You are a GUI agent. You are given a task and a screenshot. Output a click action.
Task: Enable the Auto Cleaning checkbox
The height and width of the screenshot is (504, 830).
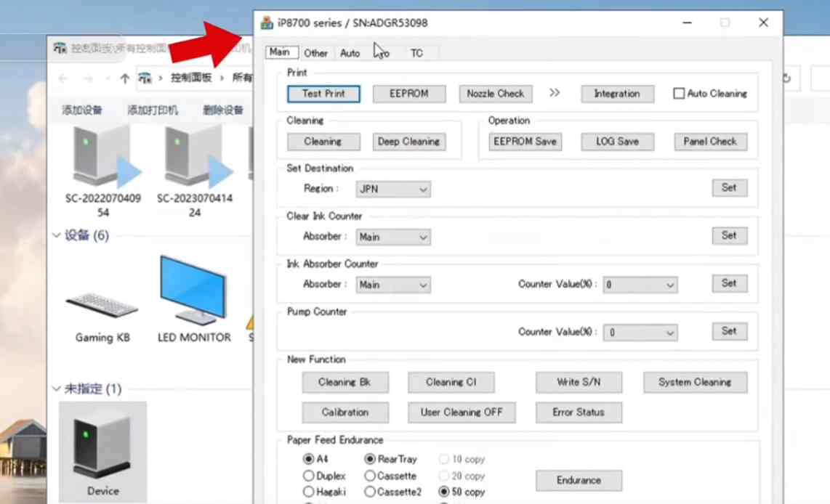pyautogui.click(x=679, y=94)
